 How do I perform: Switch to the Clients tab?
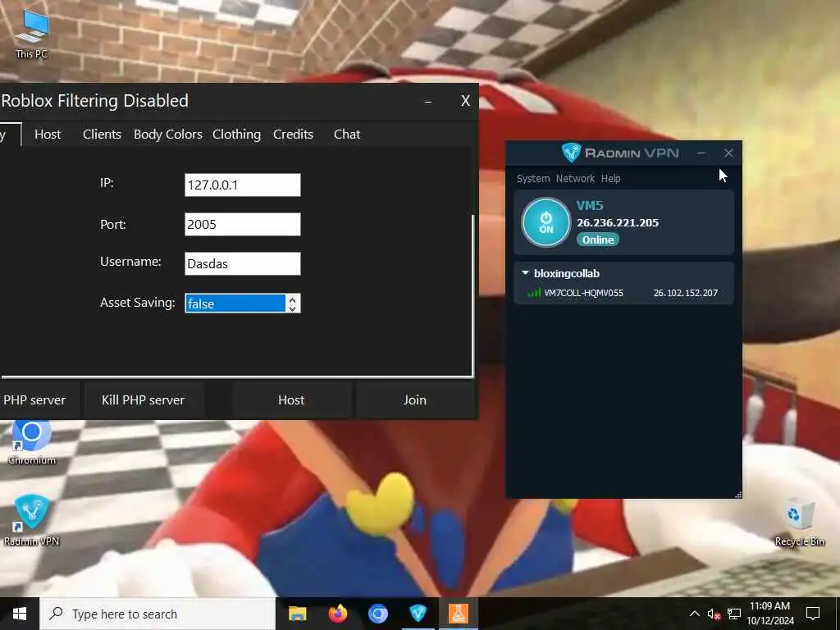point(102,135)
